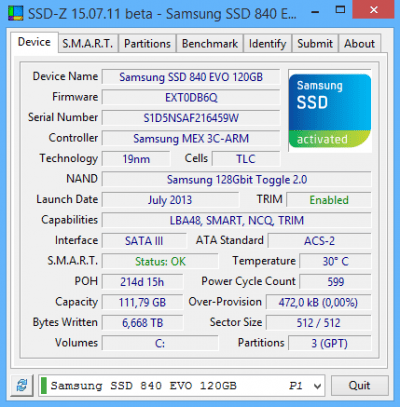Maximize the SSD-Z window
Screen dimensions: 400x407
click(340, 10)
